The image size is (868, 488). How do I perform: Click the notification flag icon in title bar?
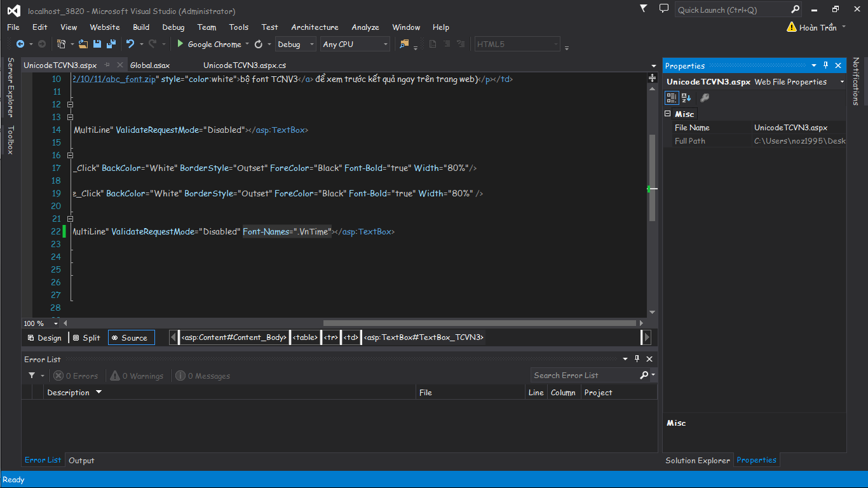pos(644,9)
